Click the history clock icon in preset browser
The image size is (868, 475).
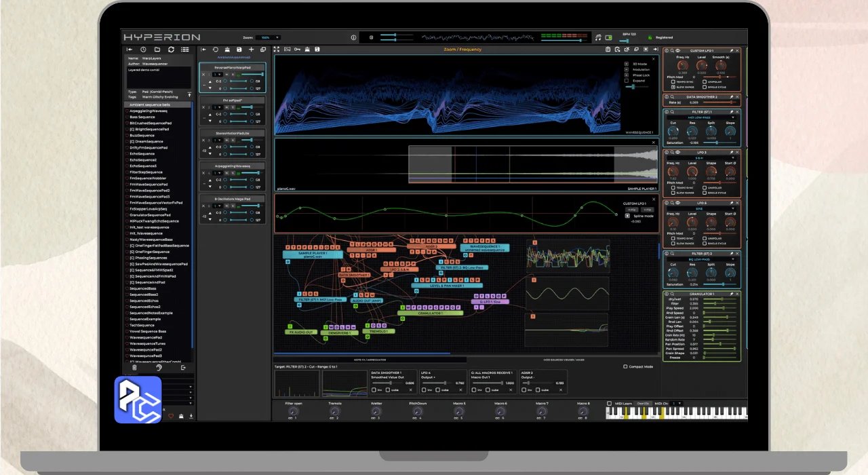[143, 50]
